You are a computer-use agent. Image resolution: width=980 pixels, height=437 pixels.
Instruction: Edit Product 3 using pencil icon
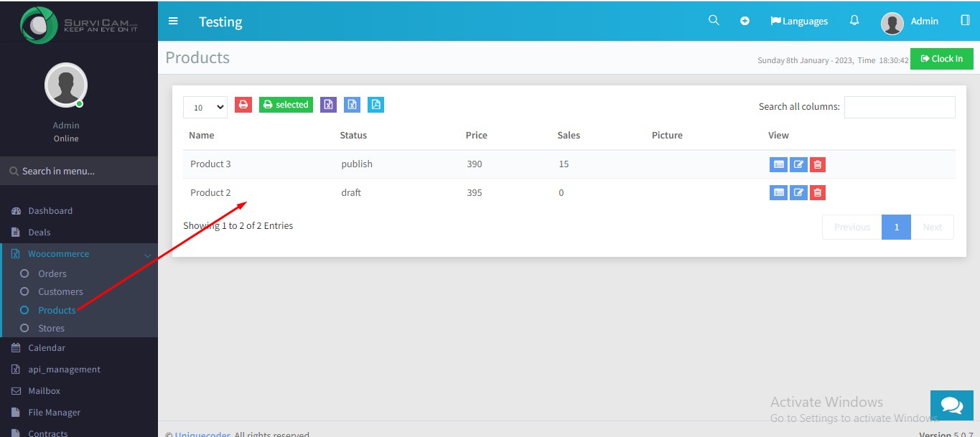(x=798, y=164)
